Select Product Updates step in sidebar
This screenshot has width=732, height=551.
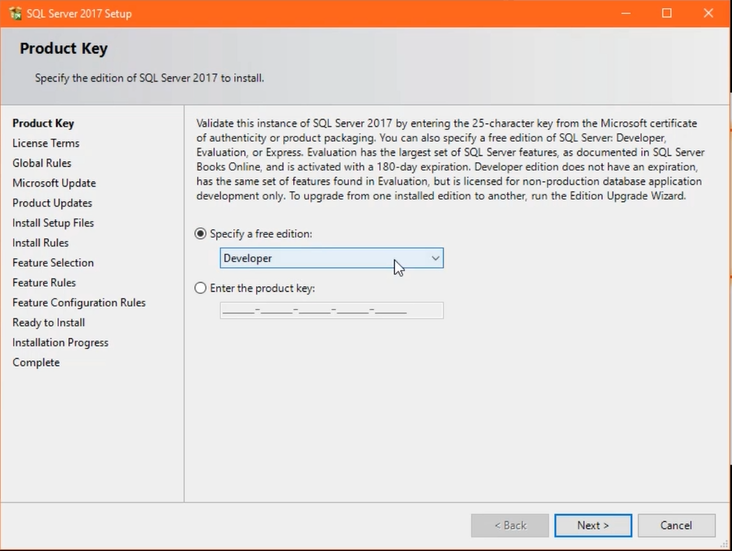[52, 203]
